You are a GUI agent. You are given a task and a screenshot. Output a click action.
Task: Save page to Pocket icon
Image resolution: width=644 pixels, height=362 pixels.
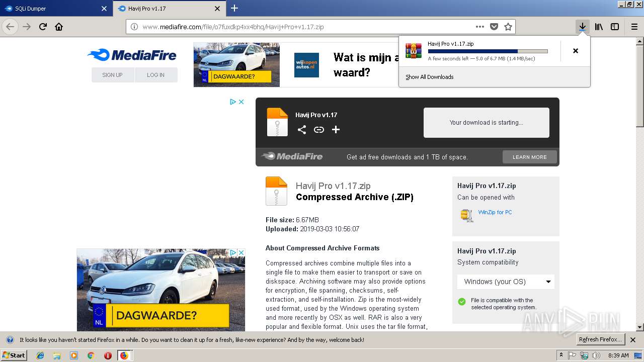pyautogui.click(x=494, y=27)
